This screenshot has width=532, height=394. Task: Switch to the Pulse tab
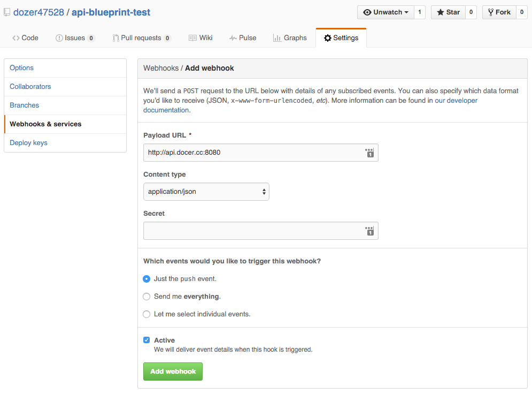point(243,37)
